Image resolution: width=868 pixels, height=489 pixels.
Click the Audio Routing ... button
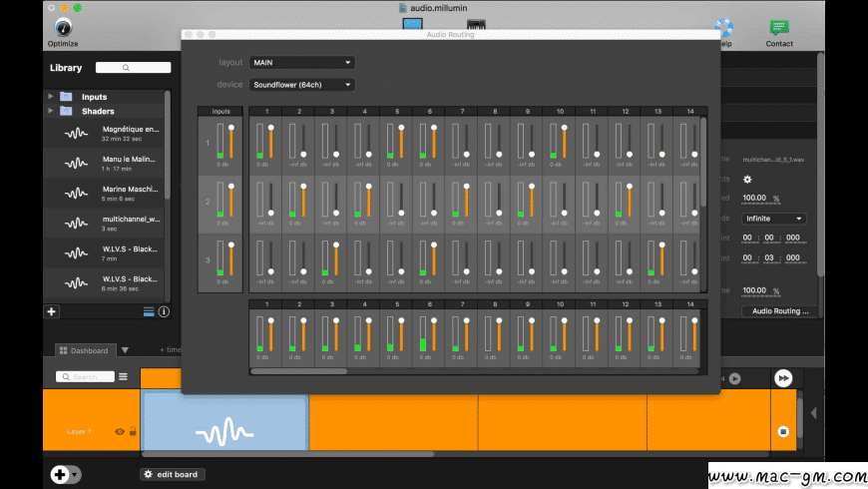780,311
